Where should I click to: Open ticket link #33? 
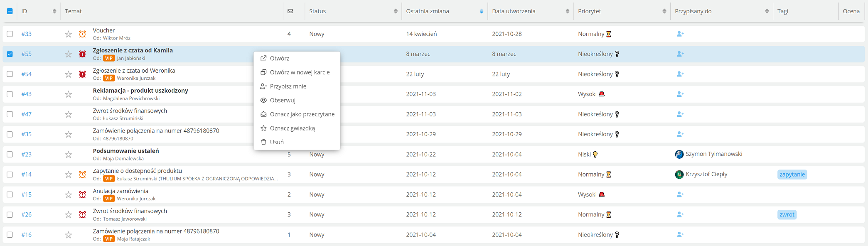coord(27,34)
